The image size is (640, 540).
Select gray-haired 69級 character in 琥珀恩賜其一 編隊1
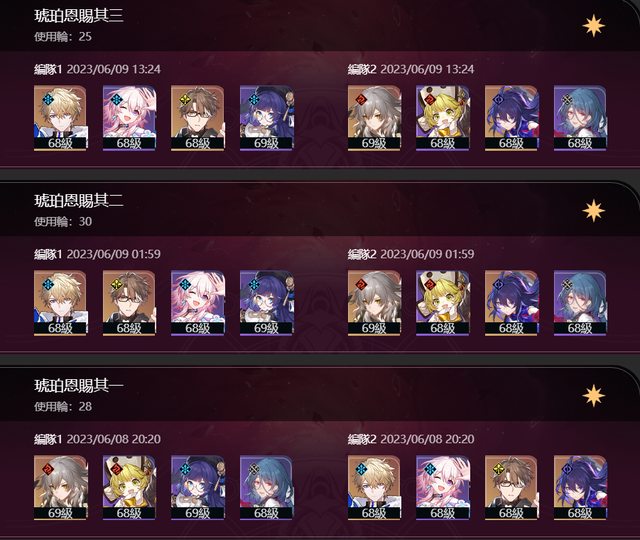(60, 488)
